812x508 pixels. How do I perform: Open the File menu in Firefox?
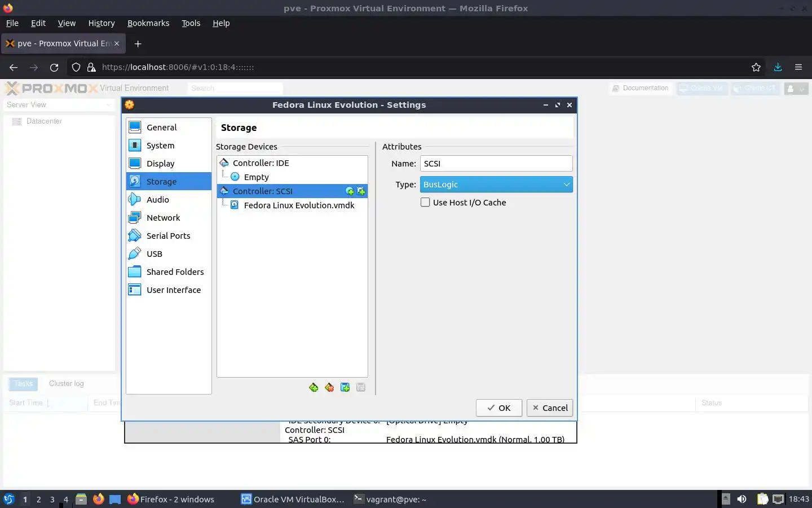pos(12,23)
